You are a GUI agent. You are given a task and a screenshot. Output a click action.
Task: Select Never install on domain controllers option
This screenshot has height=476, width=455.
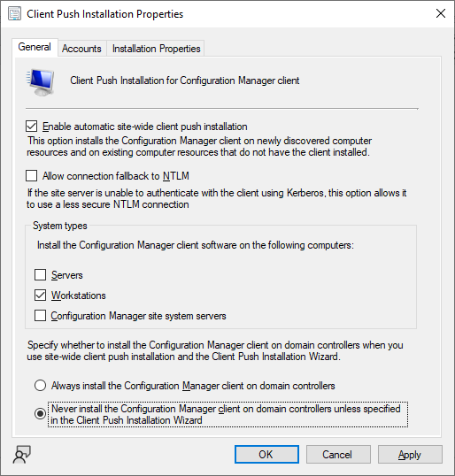pos(40,414)
